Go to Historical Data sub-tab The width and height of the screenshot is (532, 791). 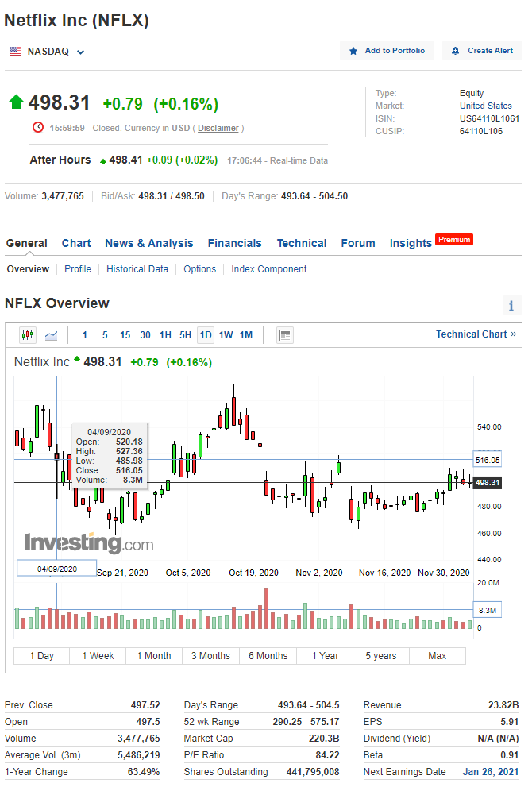point(137,269)
